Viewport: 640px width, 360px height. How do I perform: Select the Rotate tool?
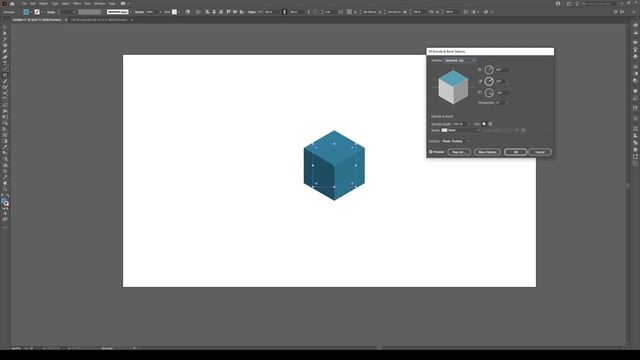pos(5,99)
